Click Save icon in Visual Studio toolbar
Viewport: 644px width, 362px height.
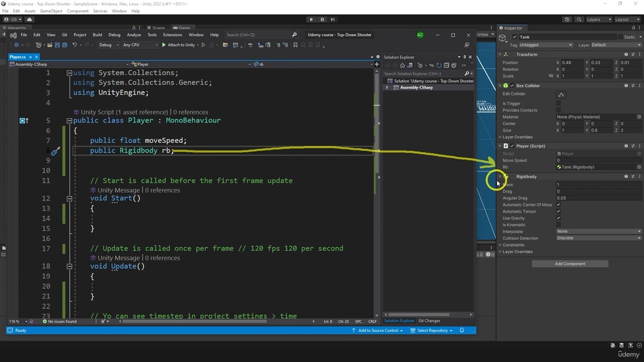click(x=57, y=45)
